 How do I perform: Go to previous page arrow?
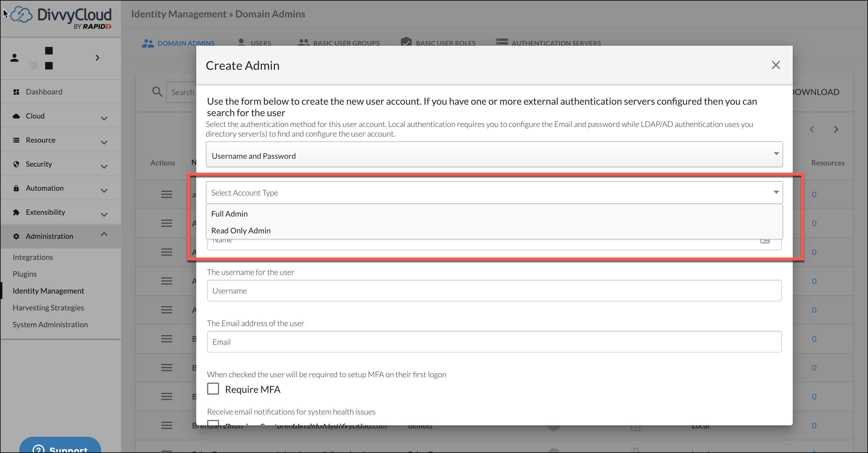click(x=812, y=129)
